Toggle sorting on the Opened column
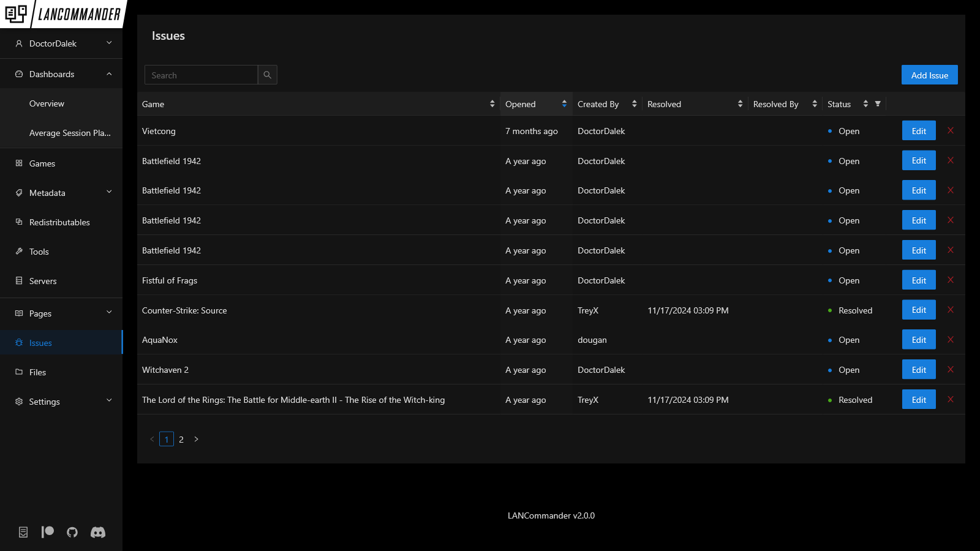This screenshot has height=551, width=980. (x=563, y=103)
